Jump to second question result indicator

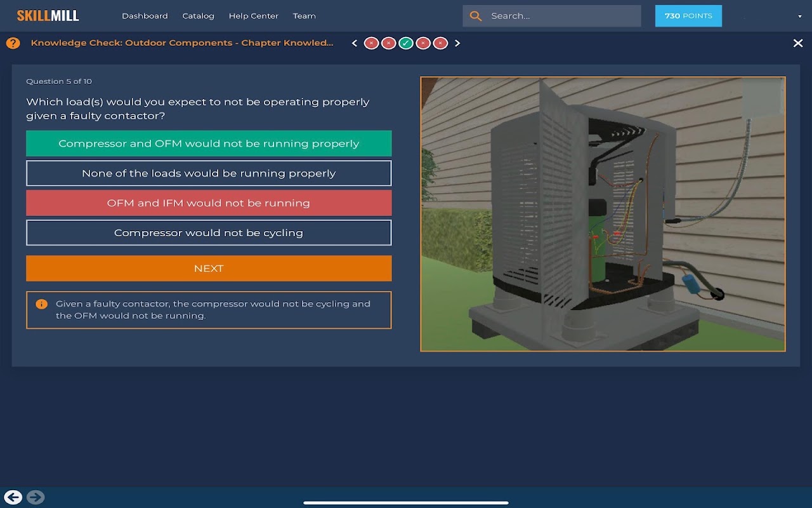pyautogui.click(x=389, y=43)
